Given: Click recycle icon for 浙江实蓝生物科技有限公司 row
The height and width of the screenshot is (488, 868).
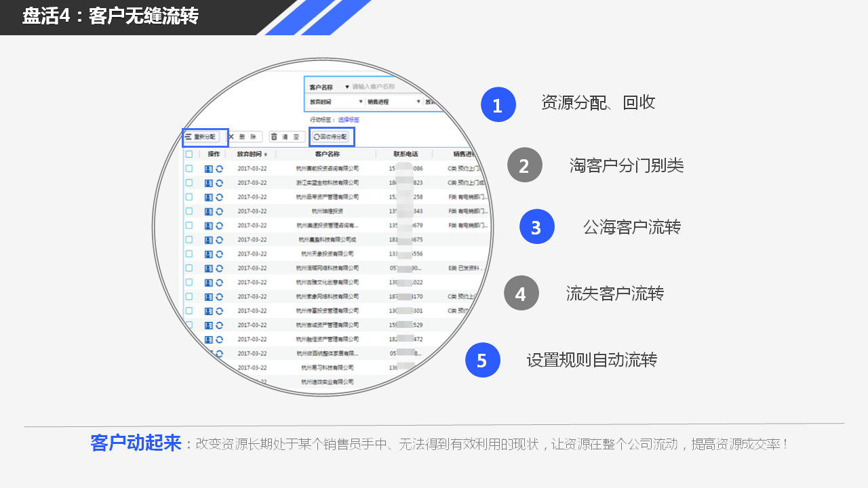Looking at the screenshot, I should click(x=219, y=182).
